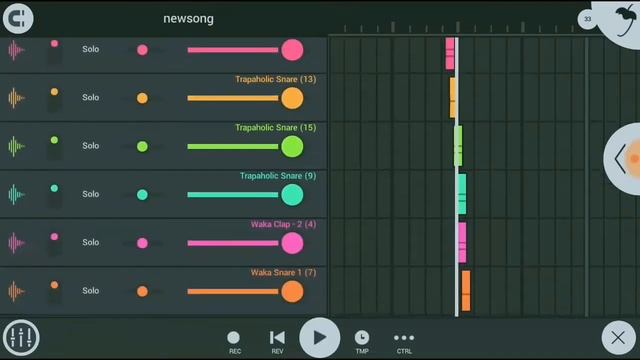Select the pink clip on the top track

450,53
